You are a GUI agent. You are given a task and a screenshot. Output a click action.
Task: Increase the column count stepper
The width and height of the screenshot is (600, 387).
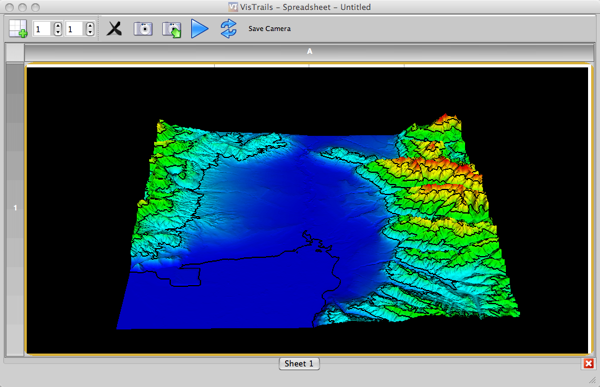(x=90, y=26)
